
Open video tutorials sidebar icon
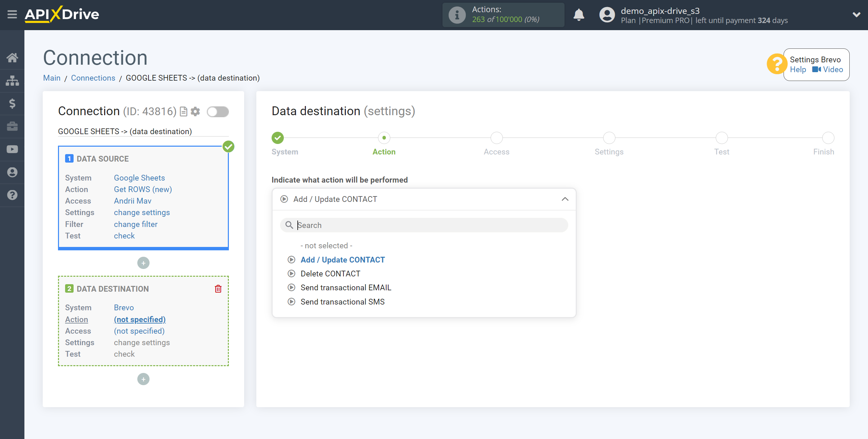pos(12,149)
